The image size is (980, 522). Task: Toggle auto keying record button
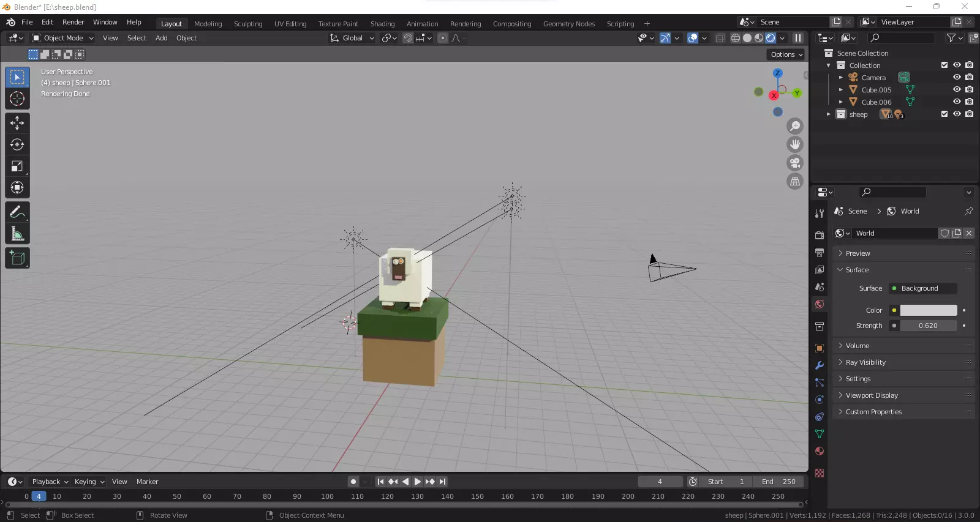tap(353, 482)
